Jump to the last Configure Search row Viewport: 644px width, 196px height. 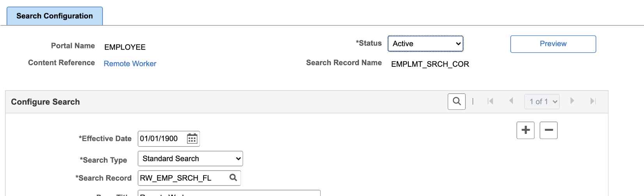pyautogui.click(x=593, y=102)
